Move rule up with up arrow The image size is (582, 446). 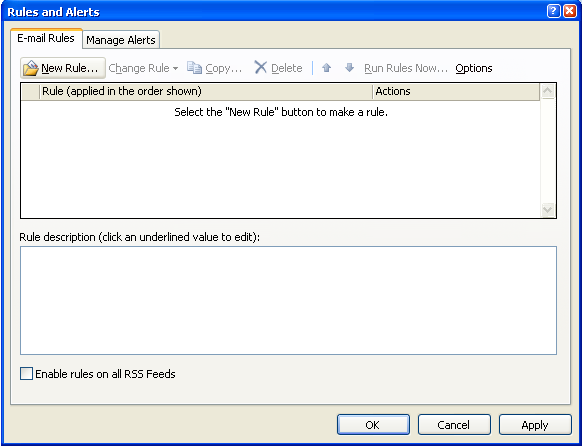(x=326, y=68)
